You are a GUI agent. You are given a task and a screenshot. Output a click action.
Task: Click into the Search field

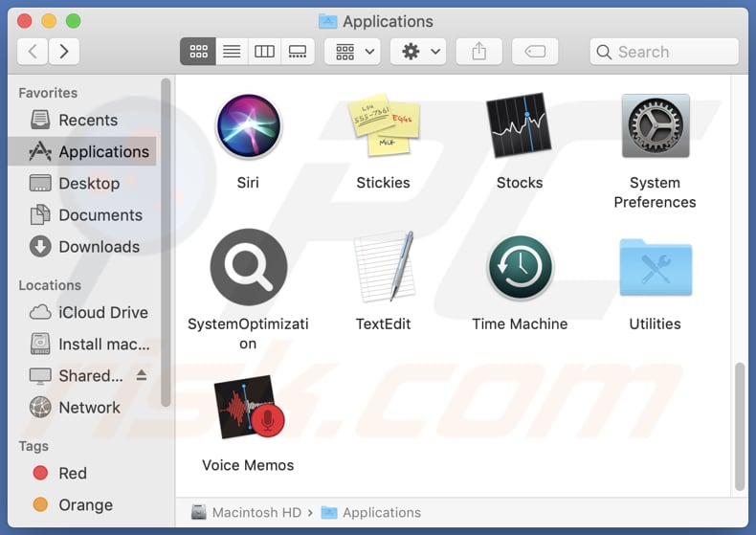coord(664,52)
